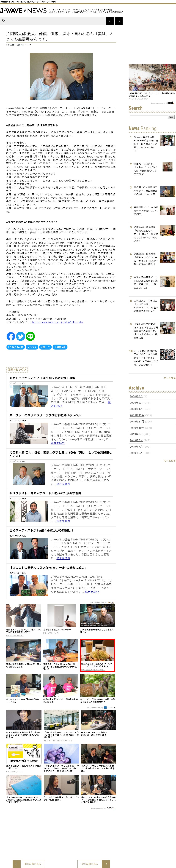Click the 小黒一三 tag
176x868 pixels.
pyautogui.click(x=45, y=347)
